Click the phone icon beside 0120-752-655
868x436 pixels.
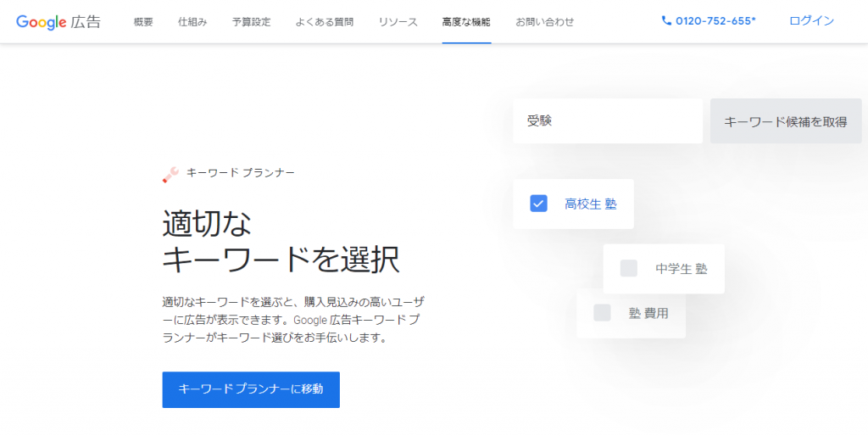(x=666, y=21)
